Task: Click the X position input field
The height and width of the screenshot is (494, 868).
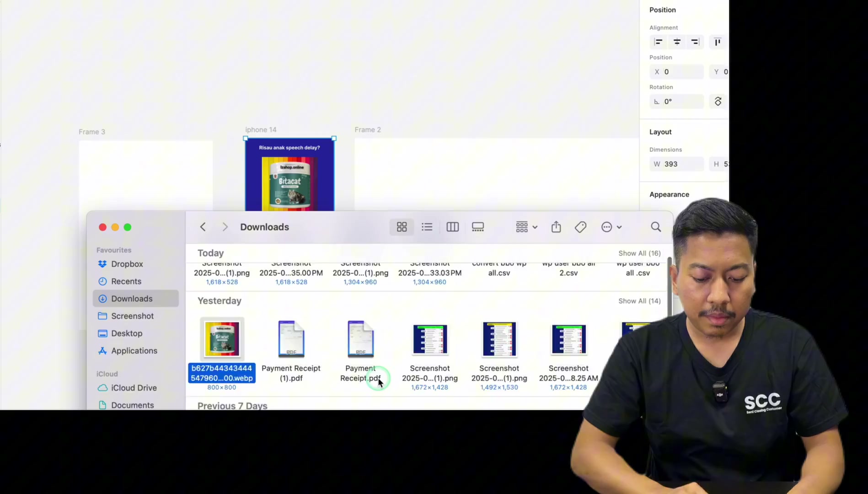Action: pos(676,72)
